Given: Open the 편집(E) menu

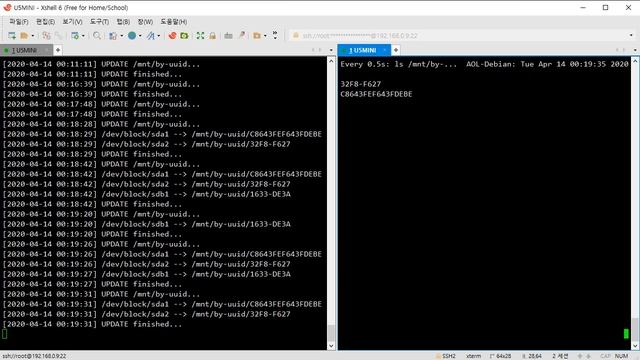Looking at the screenshot, I should tap(45, 22).
